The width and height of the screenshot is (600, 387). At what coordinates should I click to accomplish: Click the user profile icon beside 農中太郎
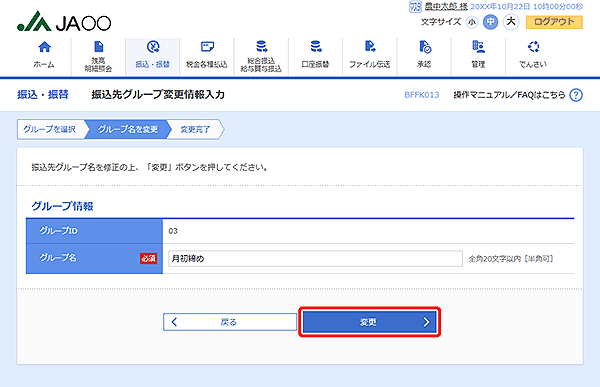415,6
